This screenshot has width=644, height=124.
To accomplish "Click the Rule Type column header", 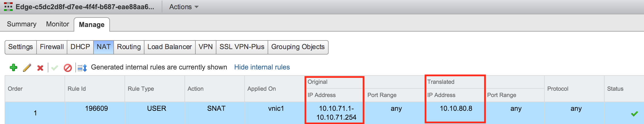I will (x=141, y=89).
